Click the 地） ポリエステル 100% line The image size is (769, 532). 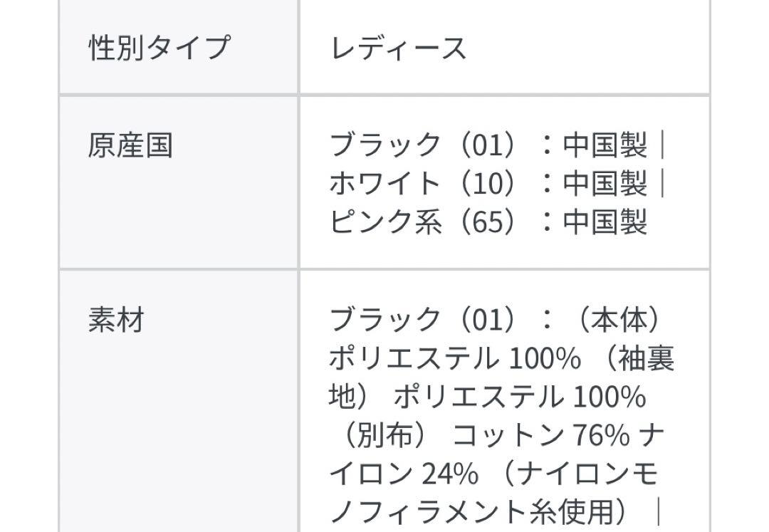(x=488, y=396)
